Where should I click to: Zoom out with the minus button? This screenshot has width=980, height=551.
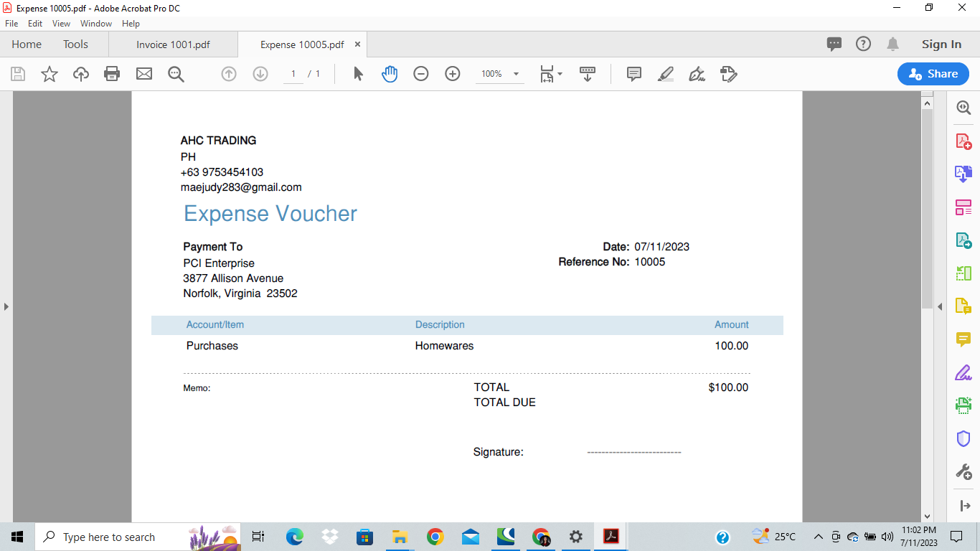(421, 74)
